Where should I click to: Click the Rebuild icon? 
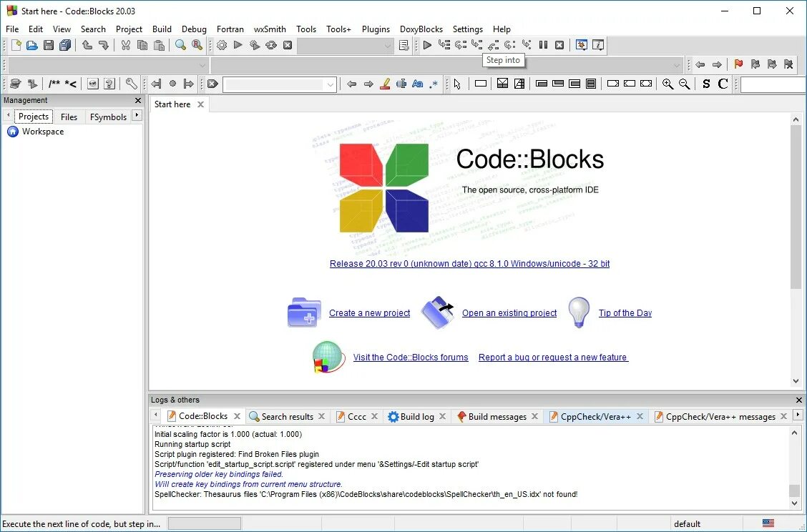[x=271, y=45]
